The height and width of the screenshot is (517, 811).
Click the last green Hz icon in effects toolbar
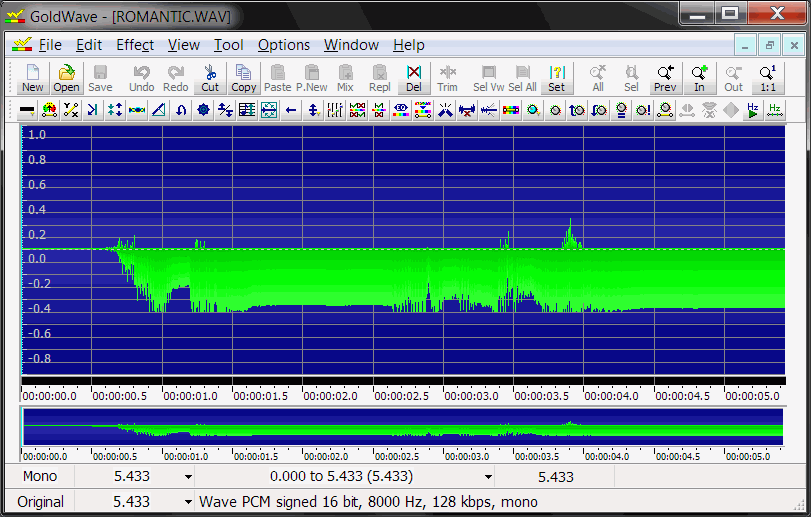(x=774, y=110)
